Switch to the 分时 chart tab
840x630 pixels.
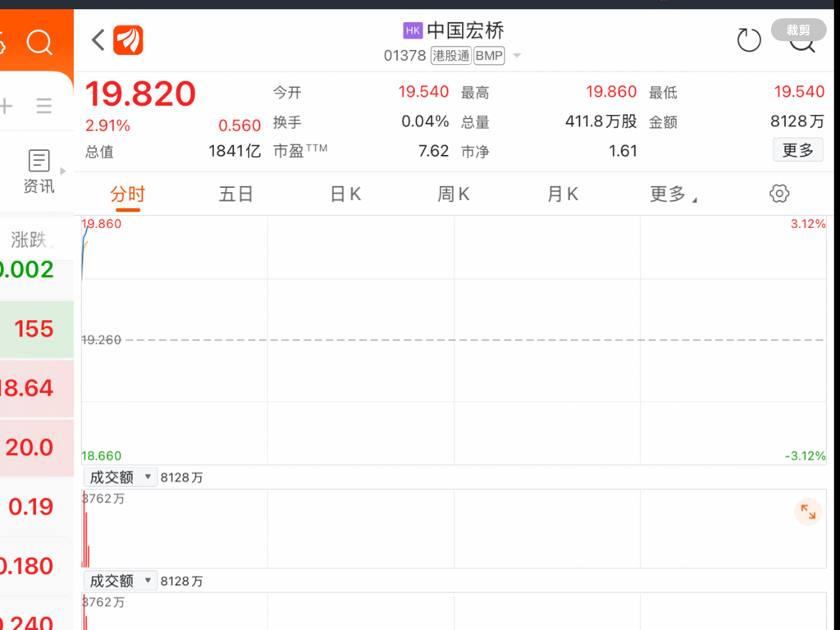(x=127, y=194)
